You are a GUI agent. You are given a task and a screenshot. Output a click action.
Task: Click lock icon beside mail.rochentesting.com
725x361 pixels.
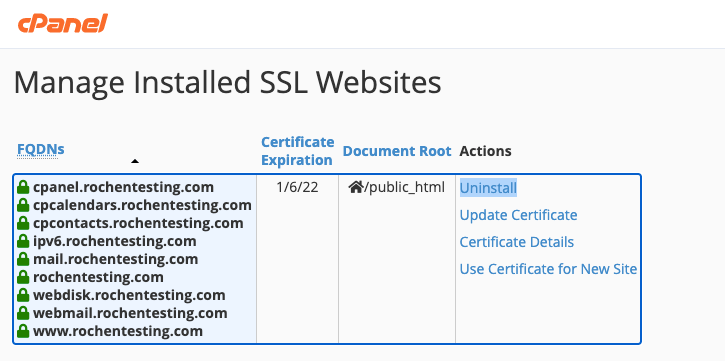(23, 259)
